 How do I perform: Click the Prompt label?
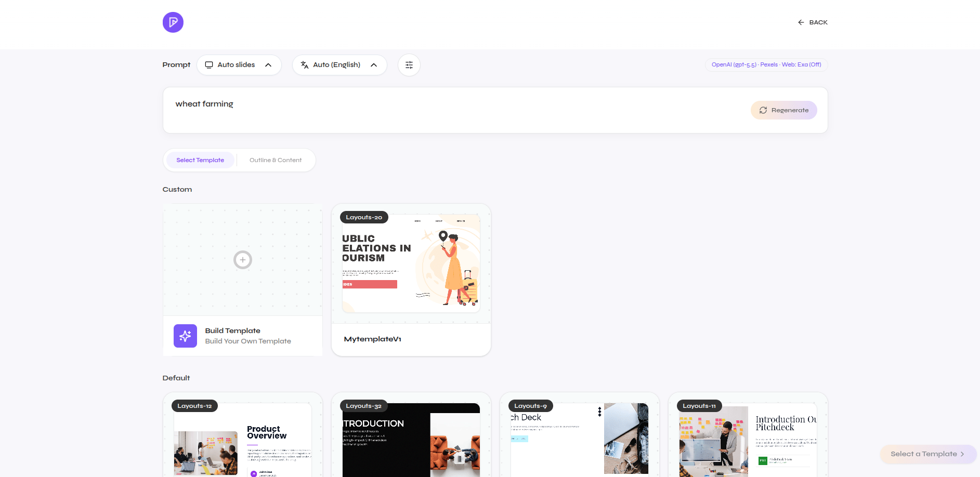click(x=176, y=65)
